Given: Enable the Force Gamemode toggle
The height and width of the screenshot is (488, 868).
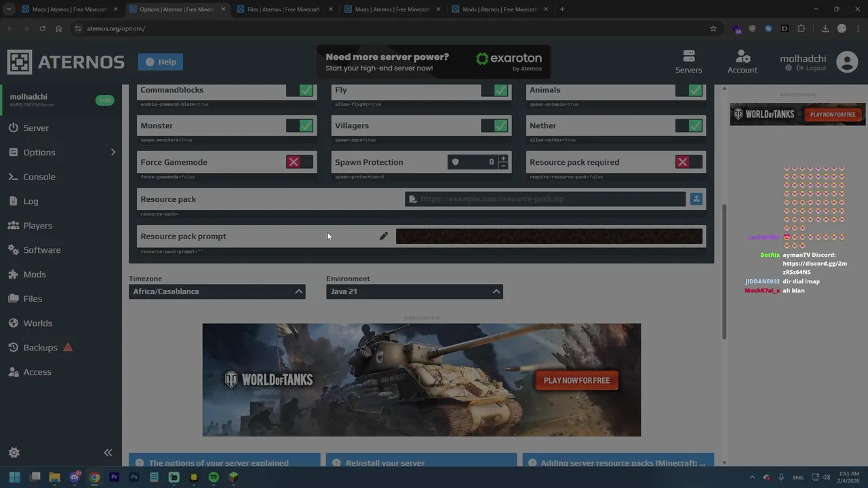Looking at the screenshot, I should [x=300, y=162].
